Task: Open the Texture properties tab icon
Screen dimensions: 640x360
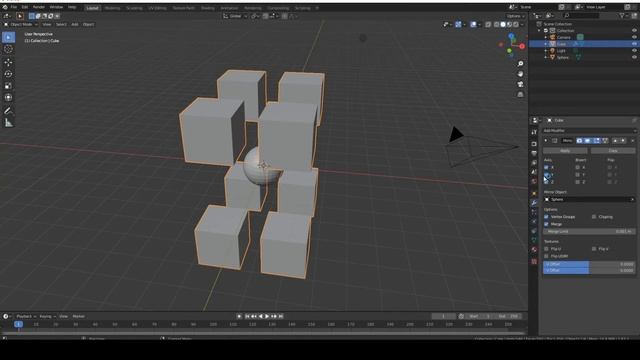Action: 534,262
